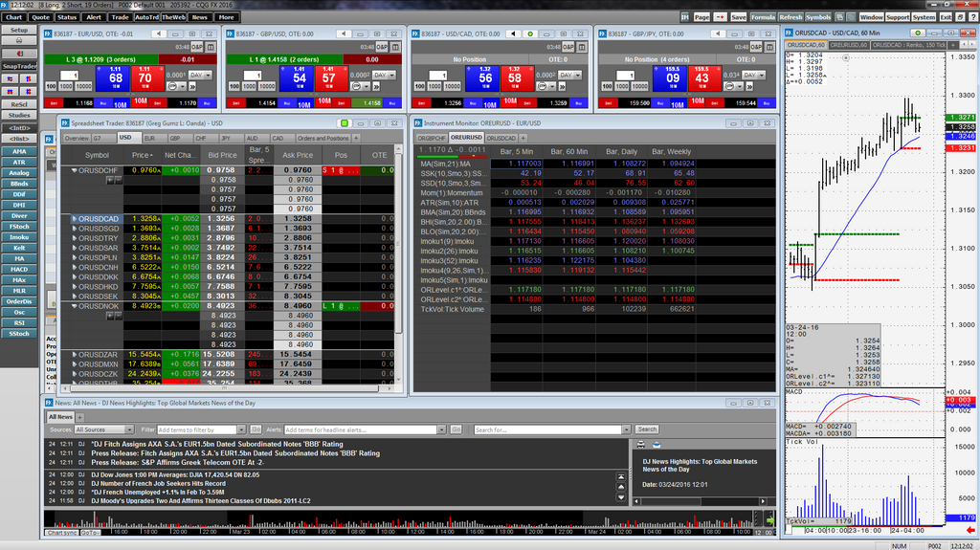Select MACD study in left sidebar
Viewport: 980px width, 550px height.
coord(19,270)
